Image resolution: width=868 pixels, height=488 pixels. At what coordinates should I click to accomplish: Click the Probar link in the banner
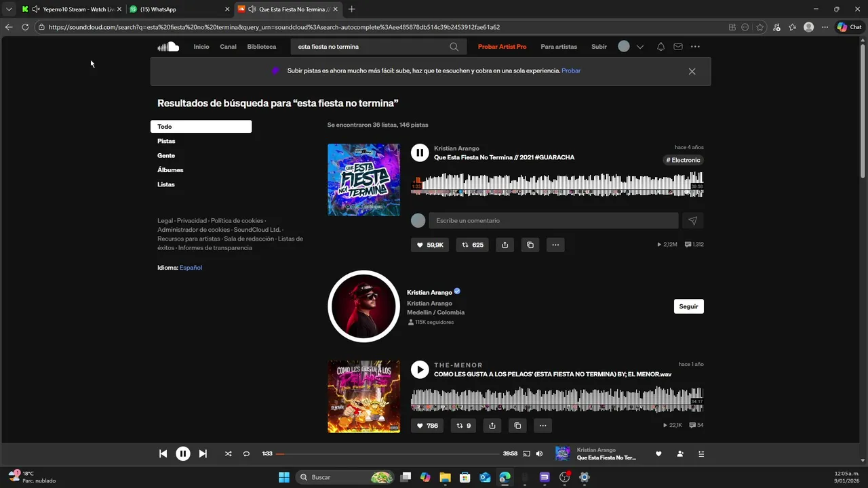pos(571,70)
